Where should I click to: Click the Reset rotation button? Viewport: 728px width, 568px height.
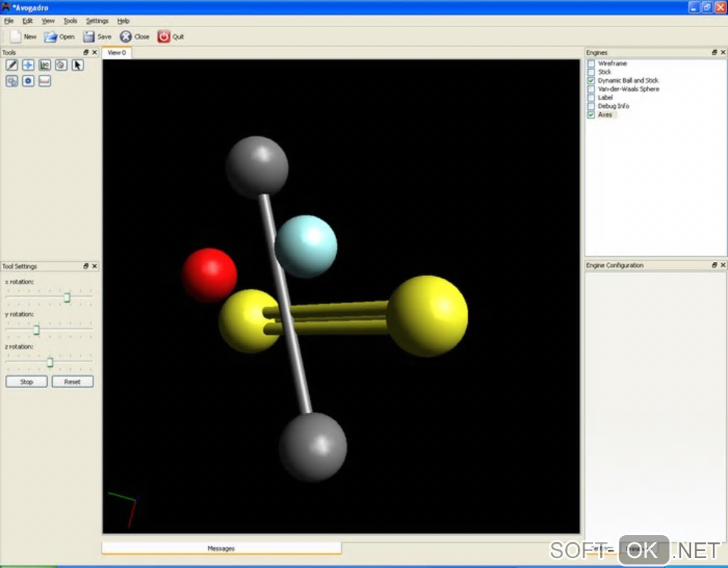point(72,382)
